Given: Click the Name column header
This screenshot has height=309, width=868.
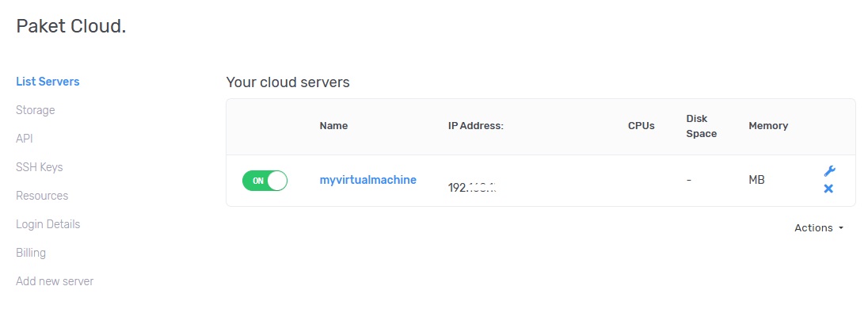Looking at the screenshot, I should (x=333, y=126).
